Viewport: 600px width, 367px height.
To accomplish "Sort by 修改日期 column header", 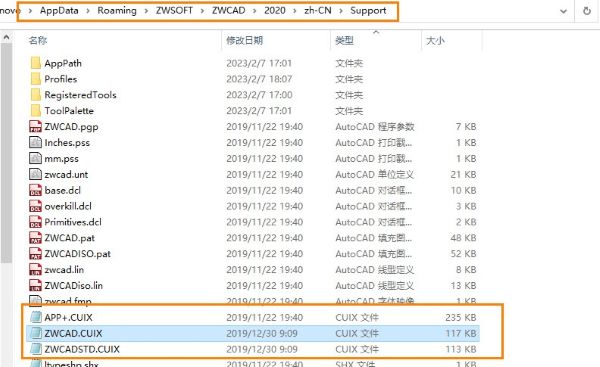I will coord(244,40).
